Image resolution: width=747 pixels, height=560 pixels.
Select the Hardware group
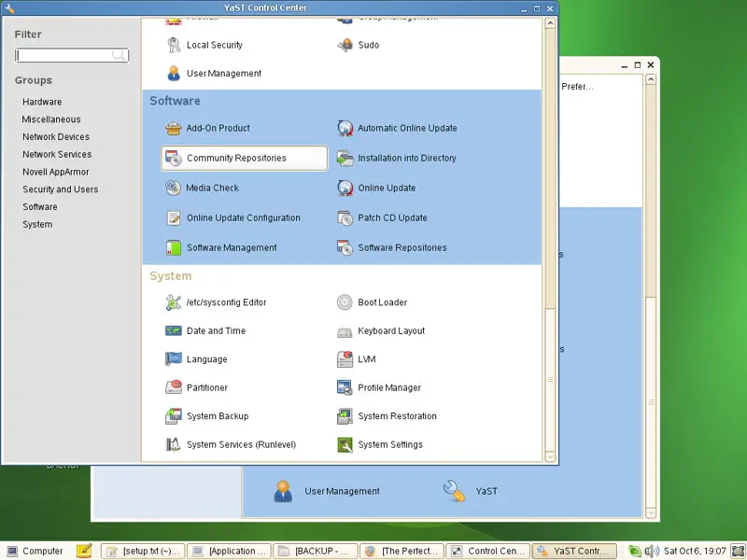[x=42, y=102]
